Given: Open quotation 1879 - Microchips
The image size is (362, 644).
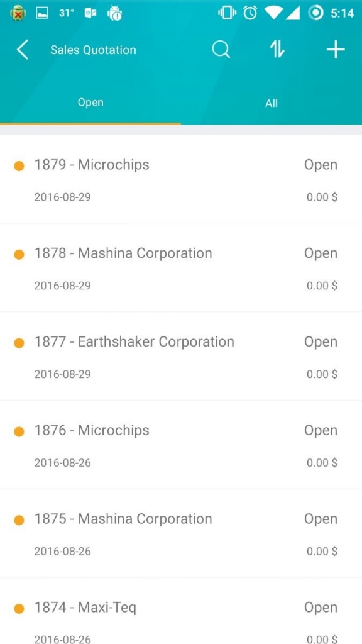Looking at the screenshot, I should pos(181,179).
